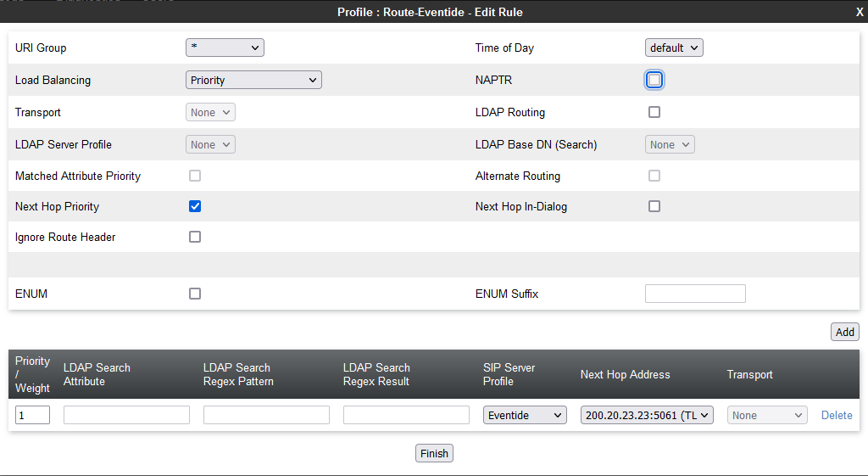Click the Priority / Weight input field

32,415
